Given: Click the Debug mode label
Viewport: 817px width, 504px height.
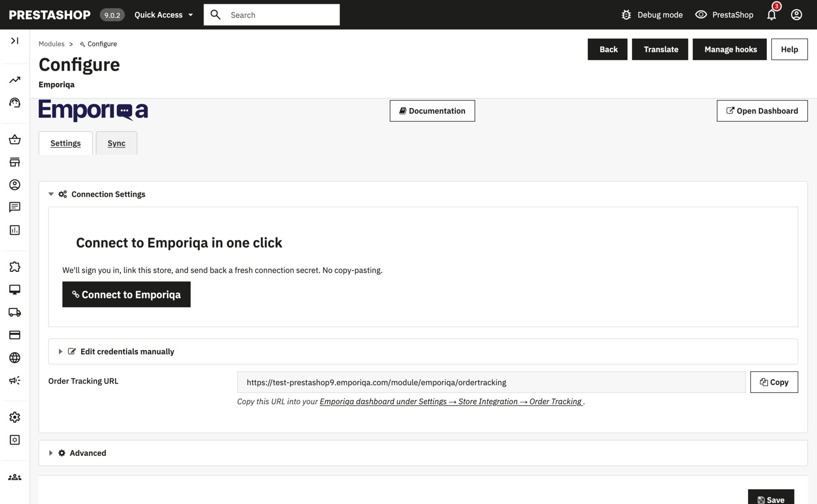Looking at the screenshot, I should (x=660, y=15).
